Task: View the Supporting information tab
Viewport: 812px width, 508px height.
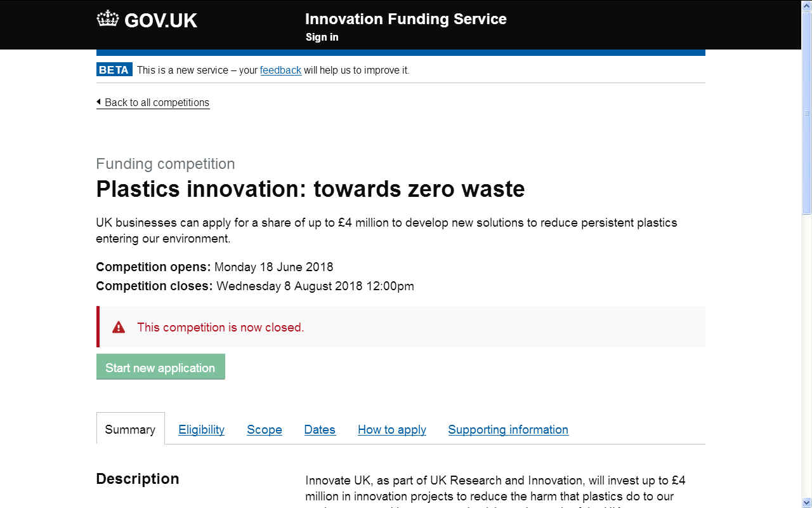Action: tap(508, 429)
